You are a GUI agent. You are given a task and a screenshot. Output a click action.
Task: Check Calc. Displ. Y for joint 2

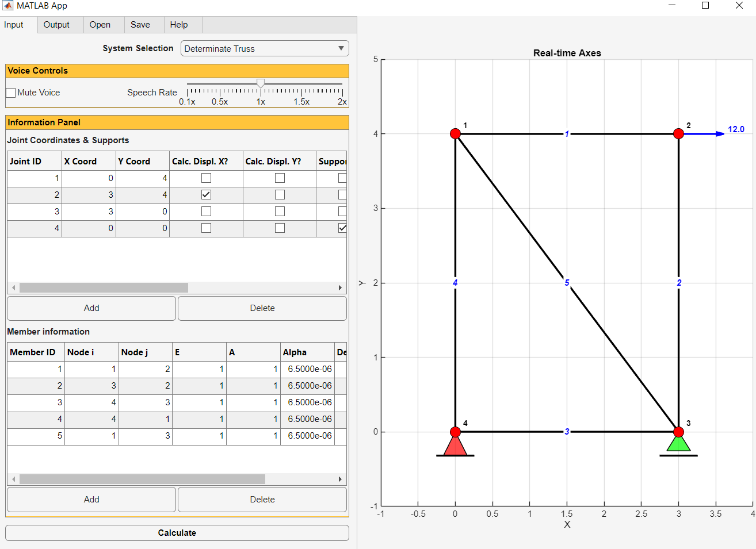pos(280,195)
